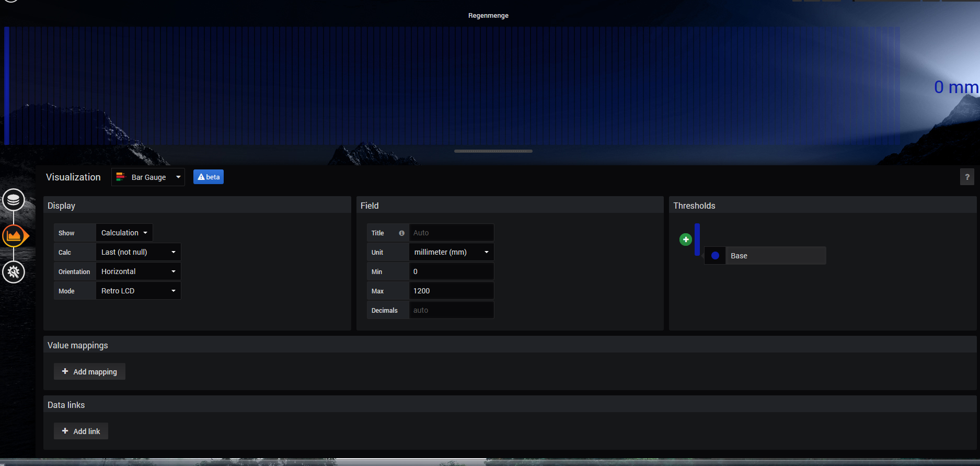Click the beta badge button

(209, 177)
